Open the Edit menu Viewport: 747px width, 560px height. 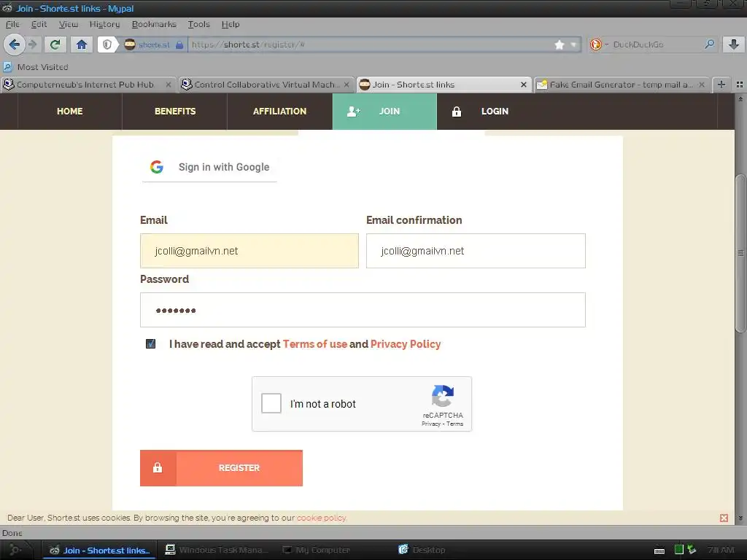39,24
